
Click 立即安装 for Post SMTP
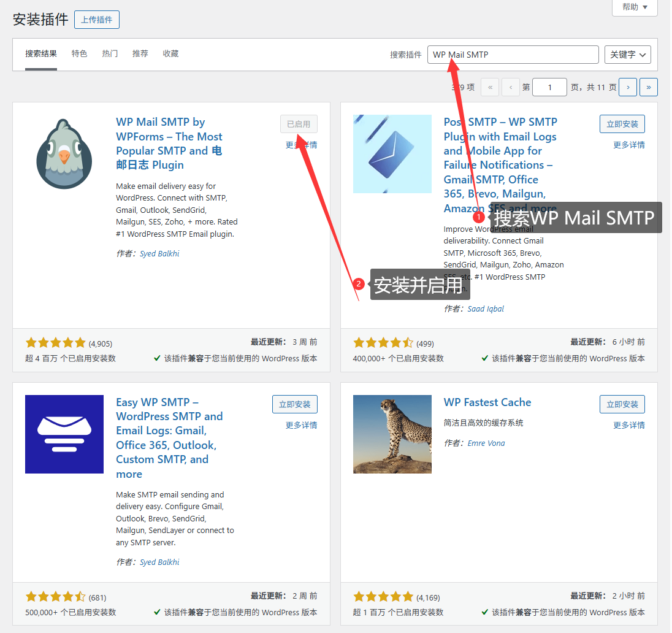622,124
